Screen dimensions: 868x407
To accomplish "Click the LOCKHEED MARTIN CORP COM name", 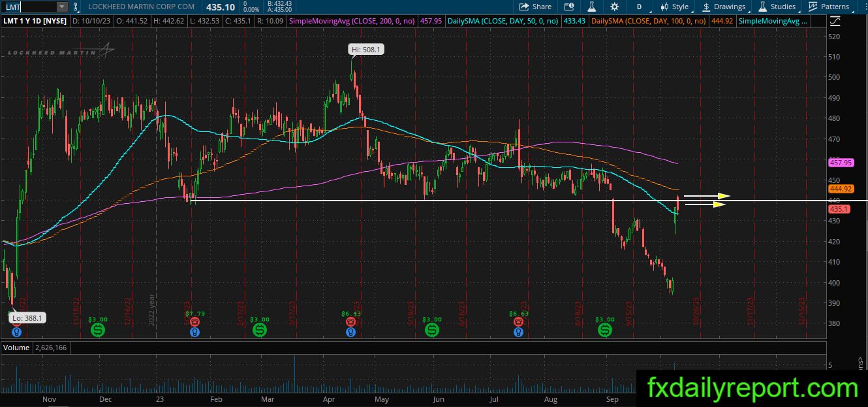I will [142, 7].
